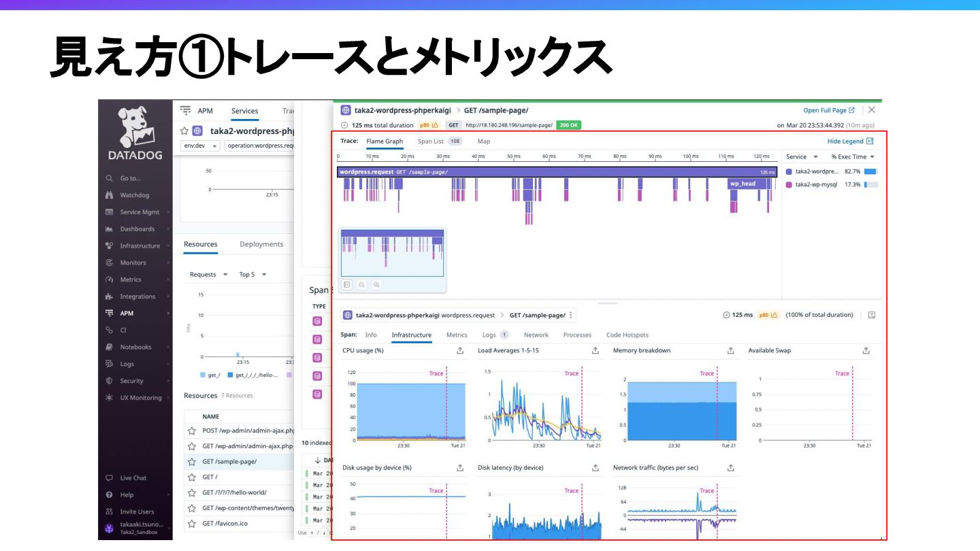Image resolution: width=980 pixels, height=551 pixels.
Task: Export the CPU usage graph
Action: pyautogui.click(x=460, y=351)
